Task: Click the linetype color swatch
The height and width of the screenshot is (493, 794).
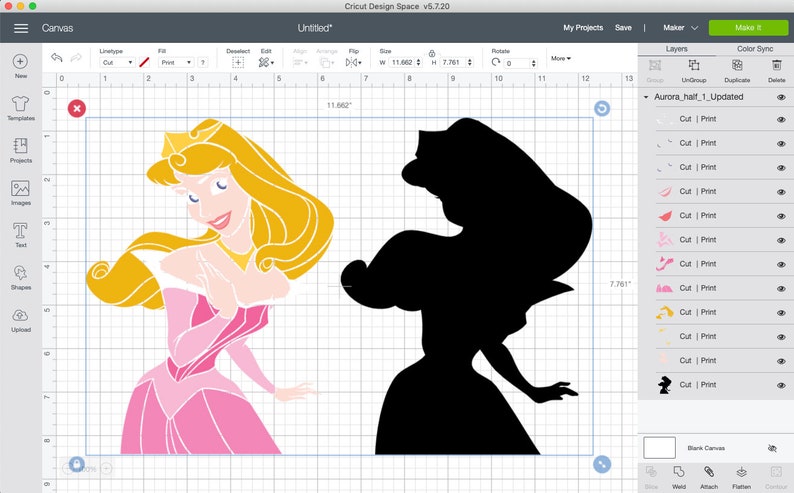Action: pyautogui.click(x=144, y=62)
